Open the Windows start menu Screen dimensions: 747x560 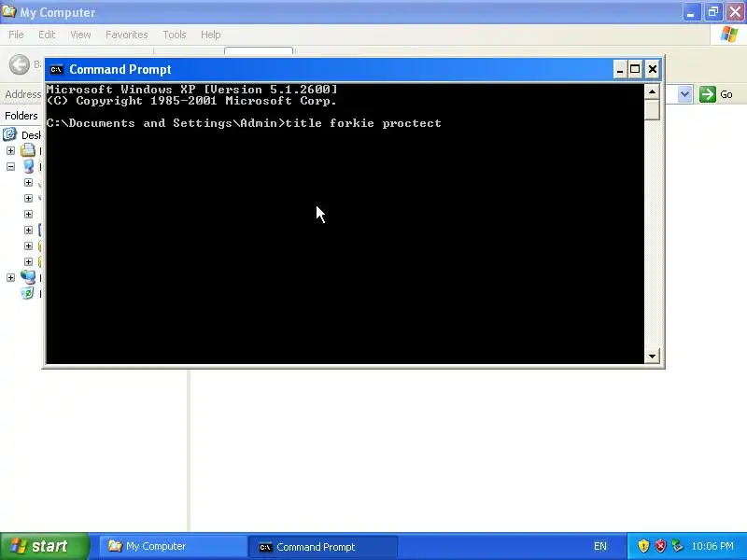point(44,546)
